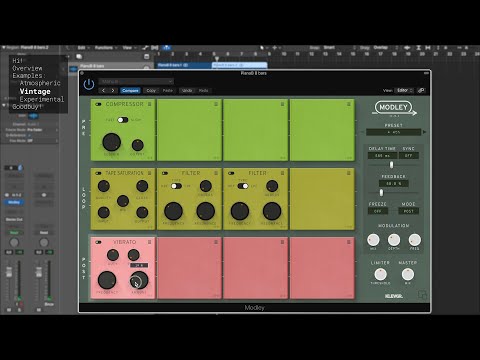This screenshot has width=480, height=360.
Task: Open the Snap Smart dropdown in Logic toolbar
Action: 338,48
